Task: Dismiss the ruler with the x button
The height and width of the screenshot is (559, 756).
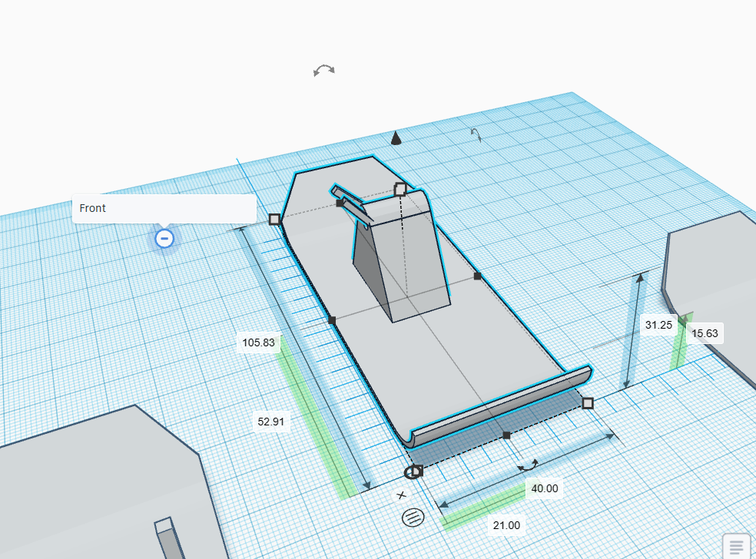Action: [x=400, y=495]
